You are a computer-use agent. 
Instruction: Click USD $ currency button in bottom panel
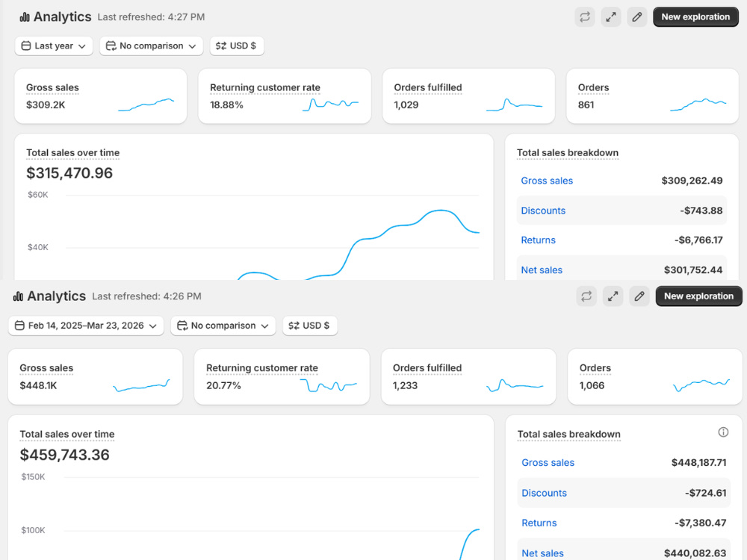[310, 326]
